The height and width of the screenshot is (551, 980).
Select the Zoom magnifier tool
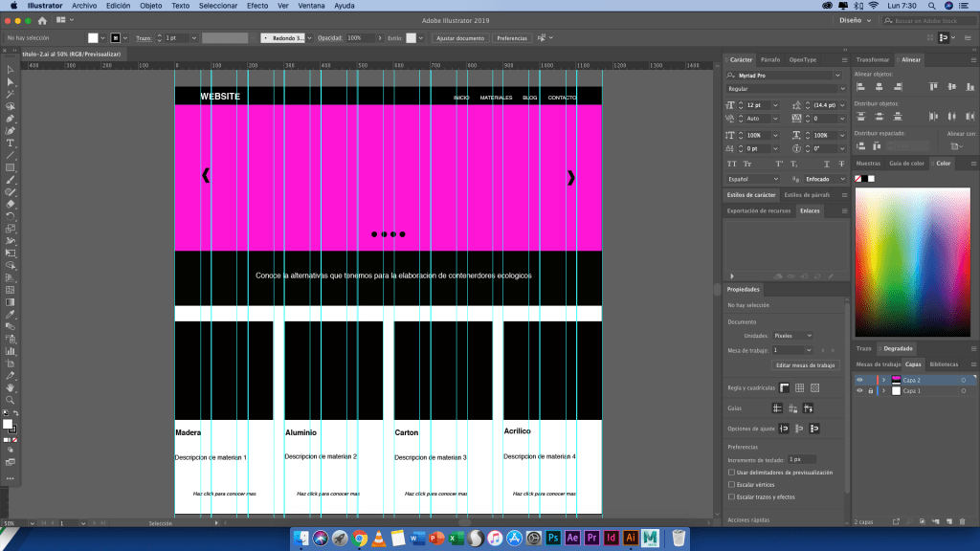[11, 400]
